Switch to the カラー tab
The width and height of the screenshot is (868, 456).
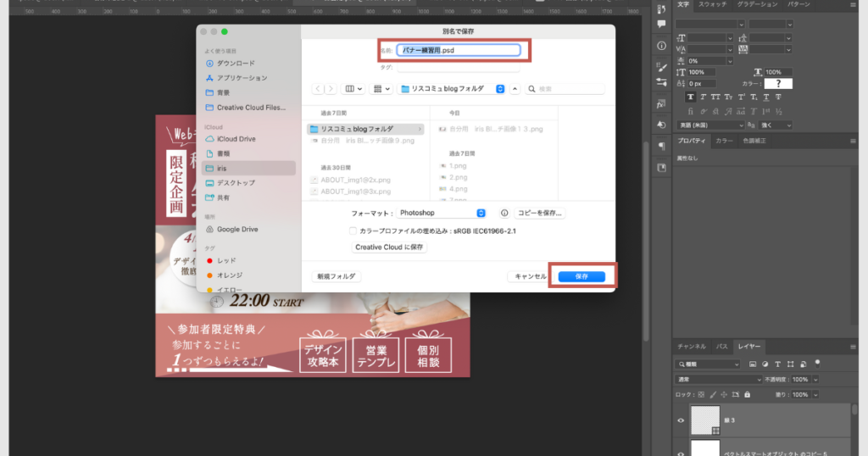pos(724,141)
